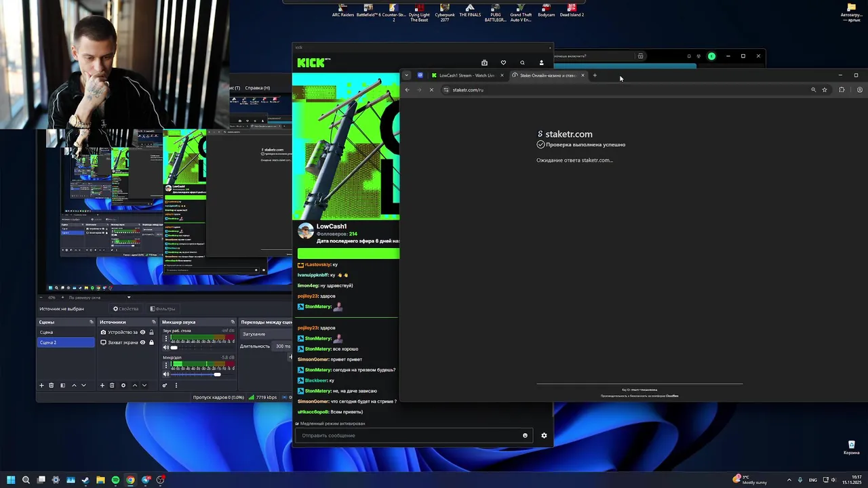Open the emoji picker in Kick chat input
868x488 pixels.
[525, 435]
